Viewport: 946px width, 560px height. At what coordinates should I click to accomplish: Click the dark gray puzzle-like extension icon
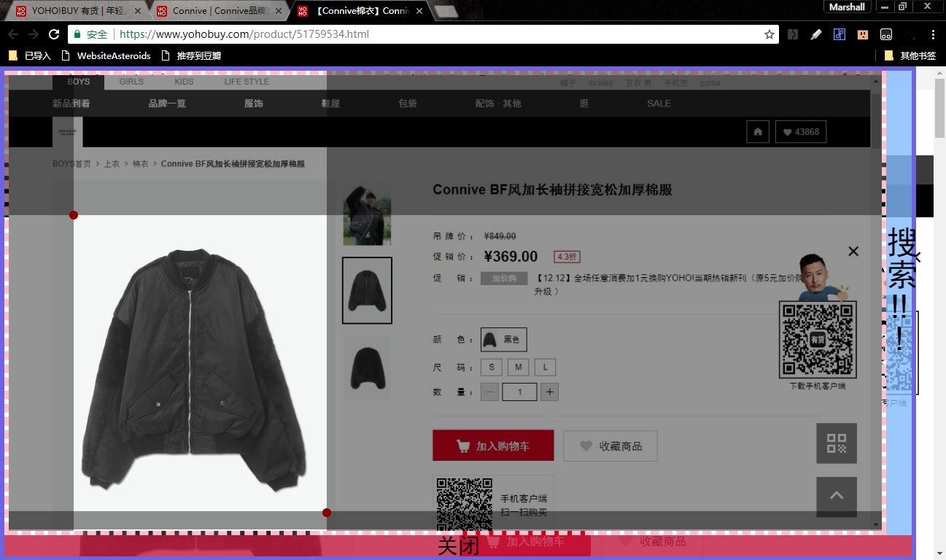pyautogui.click(x=793, y=34)
